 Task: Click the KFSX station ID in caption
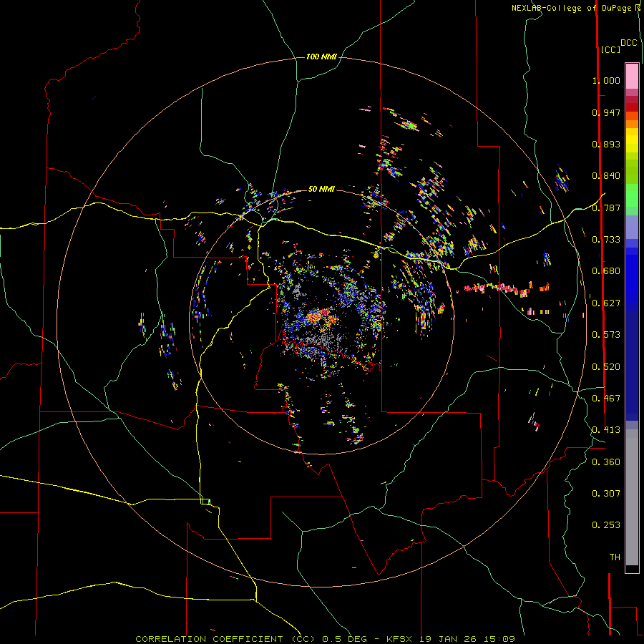click(399, 639)
